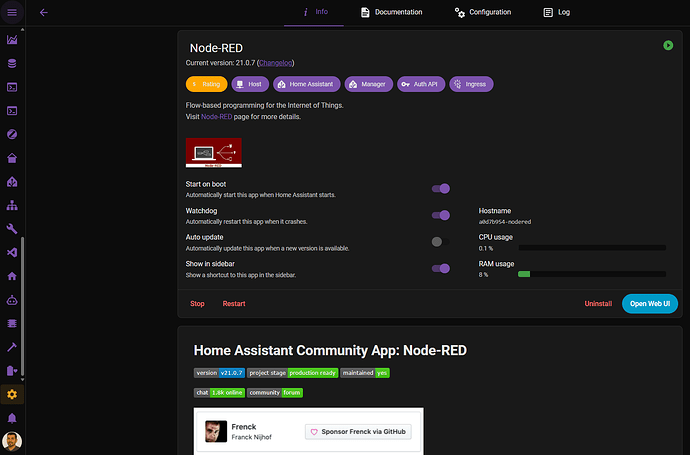
Task: Click the version v21.0.7 badge
Action: pos(219,373)
